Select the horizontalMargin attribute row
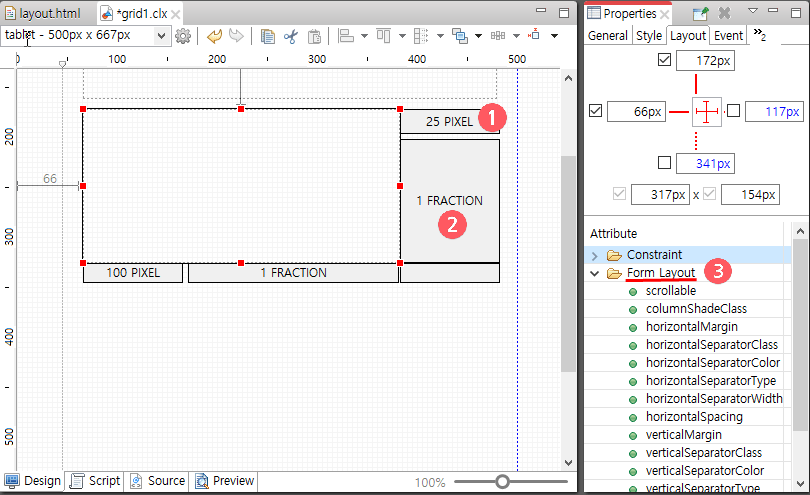The width and height of the screenshot is (810, 495). (688, 327)
